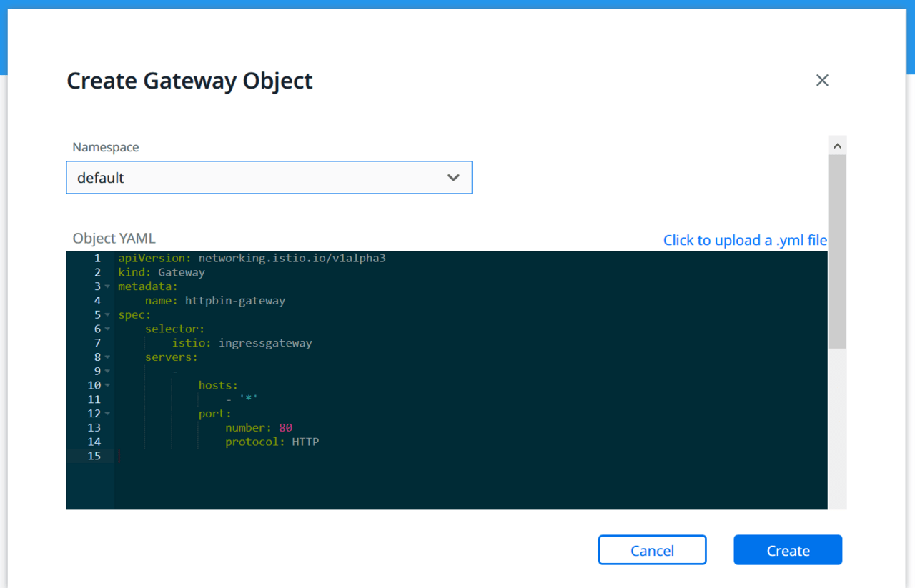Click the 'spec:' key on line 5
Screen dimensions: 915x588
[x=134, y=314]
